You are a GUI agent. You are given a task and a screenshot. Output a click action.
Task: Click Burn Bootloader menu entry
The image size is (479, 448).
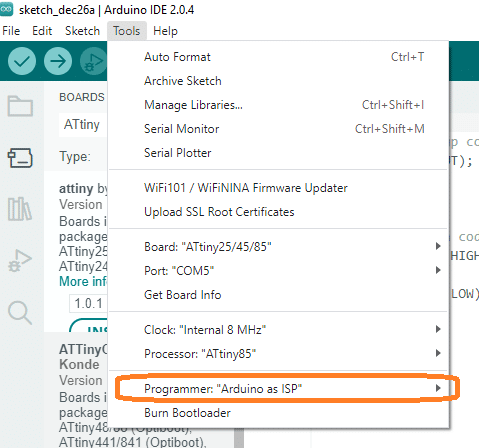point(278,413)
